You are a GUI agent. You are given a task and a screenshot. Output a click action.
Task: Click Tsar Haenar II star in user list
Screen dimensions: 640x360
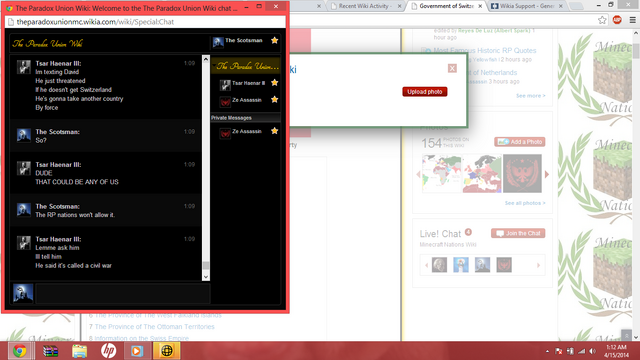tap(275, 83)
